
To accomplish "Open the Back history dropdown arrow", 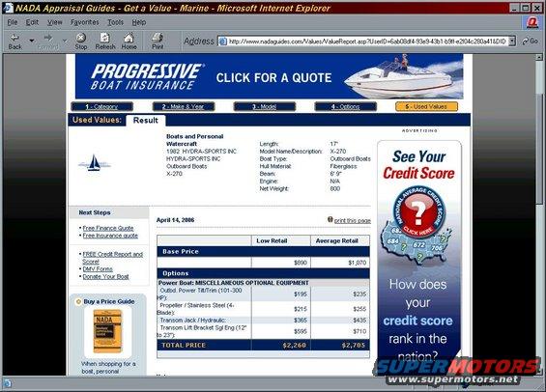I will (x=31, y=41).
